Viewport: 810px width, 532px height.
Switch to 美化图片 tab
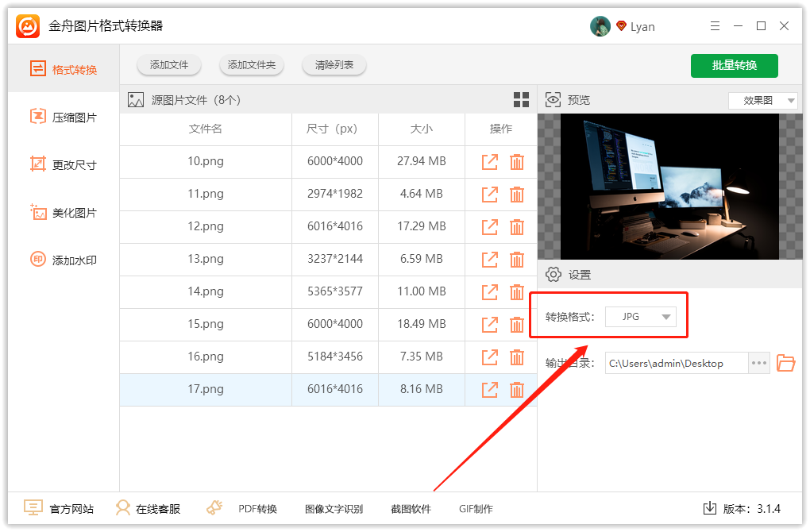[64, 212]
